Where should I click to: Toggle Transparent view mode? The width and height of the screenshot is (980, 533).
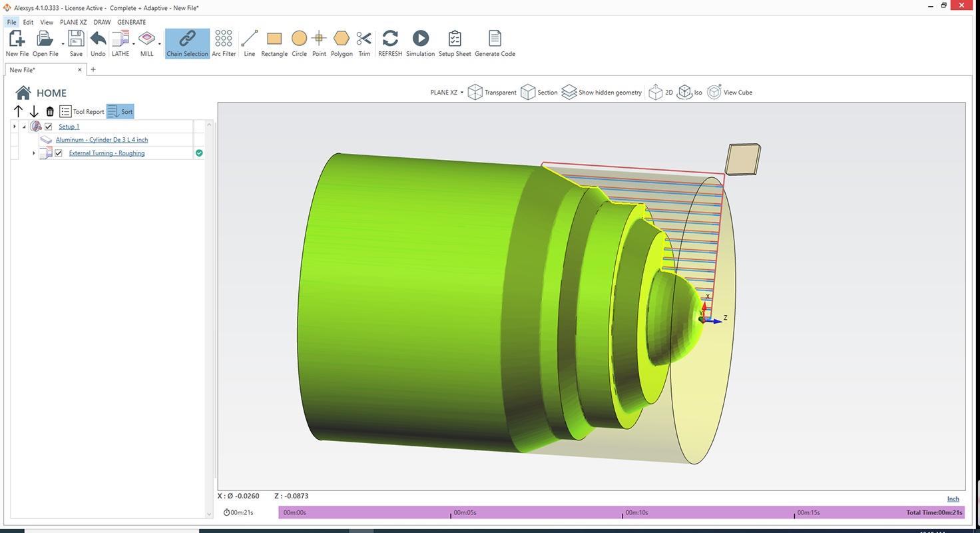(x=492, y=93)
